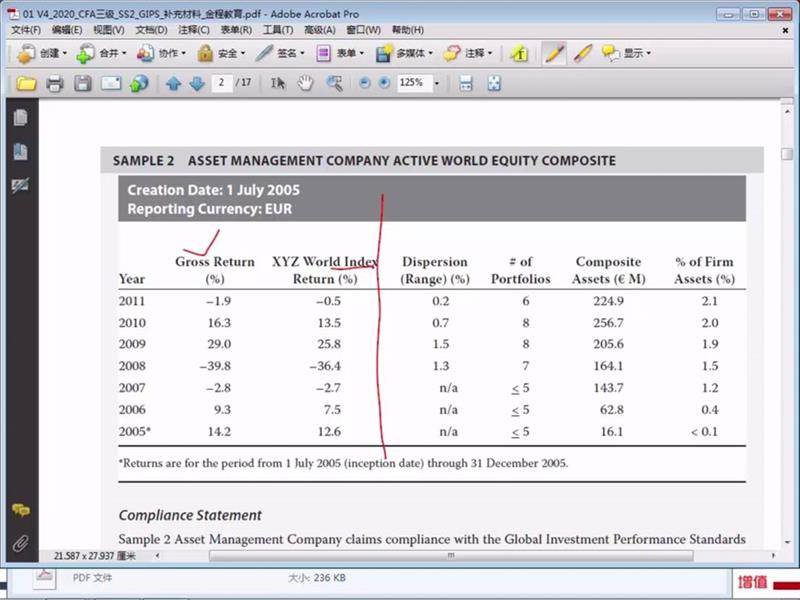Click the Save floppy disk icon

point(83,83)
